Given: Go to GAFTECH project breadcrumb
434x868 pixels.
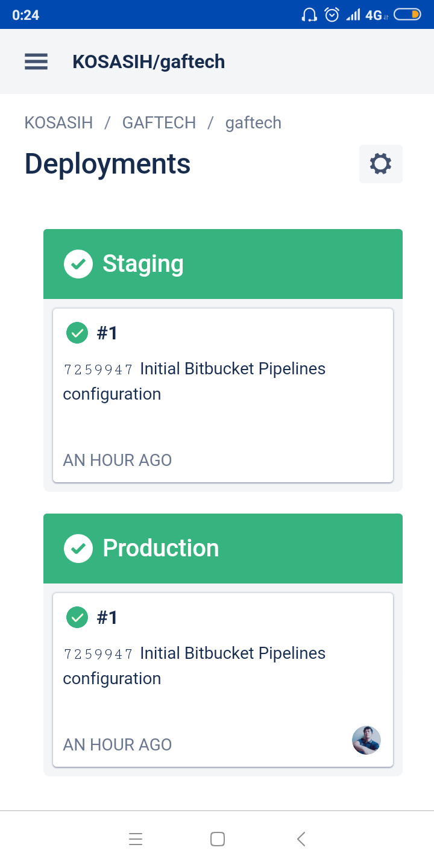Looking at the screenshot, I should (x=159, y=123).
